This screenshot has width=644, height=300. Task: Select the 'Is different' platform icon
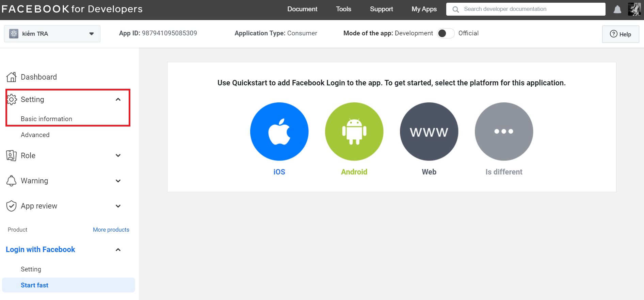(x=504, y=132)
